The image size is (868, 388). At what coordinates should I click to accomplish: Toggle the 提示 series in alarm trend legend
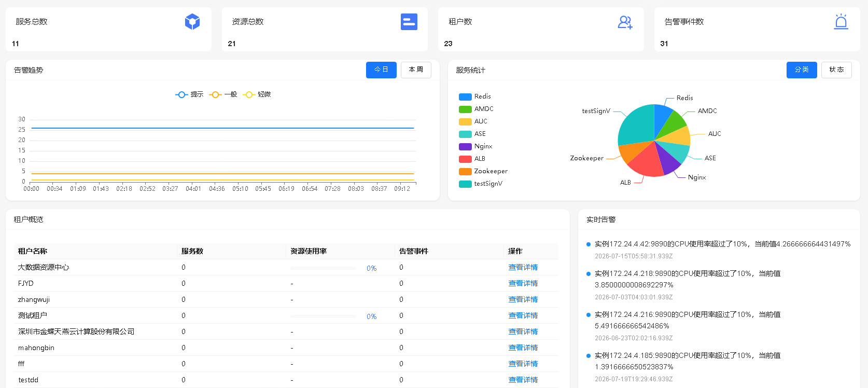[x=189, y=94]
